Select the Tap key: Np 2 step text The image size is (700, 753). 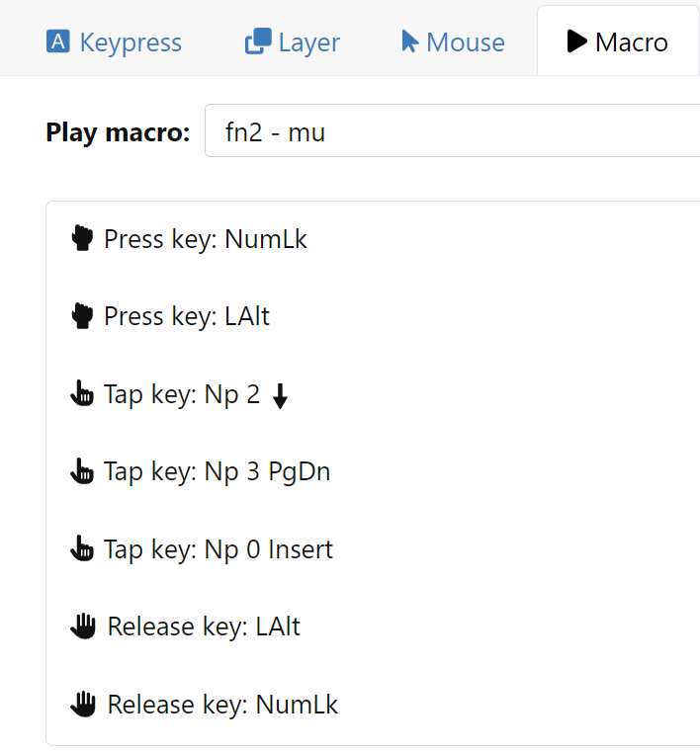click(x=182, y=394)
